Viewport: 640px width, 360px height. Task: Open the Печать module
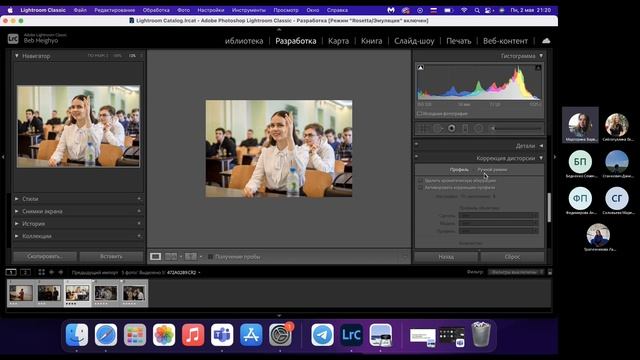459,41
